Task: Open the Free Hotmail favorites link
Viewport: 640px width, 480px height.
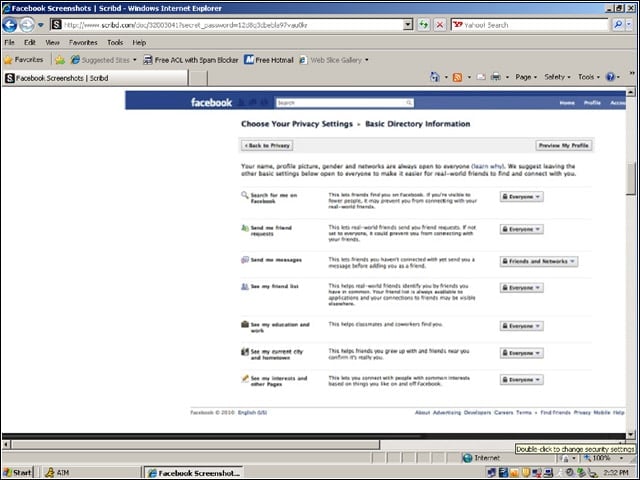Action: [x=269, y=60]
